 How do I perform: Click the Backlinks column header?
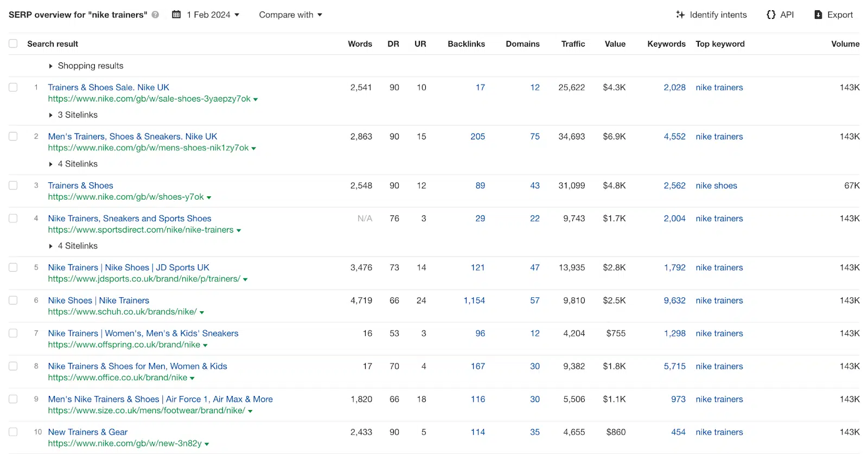466,44
